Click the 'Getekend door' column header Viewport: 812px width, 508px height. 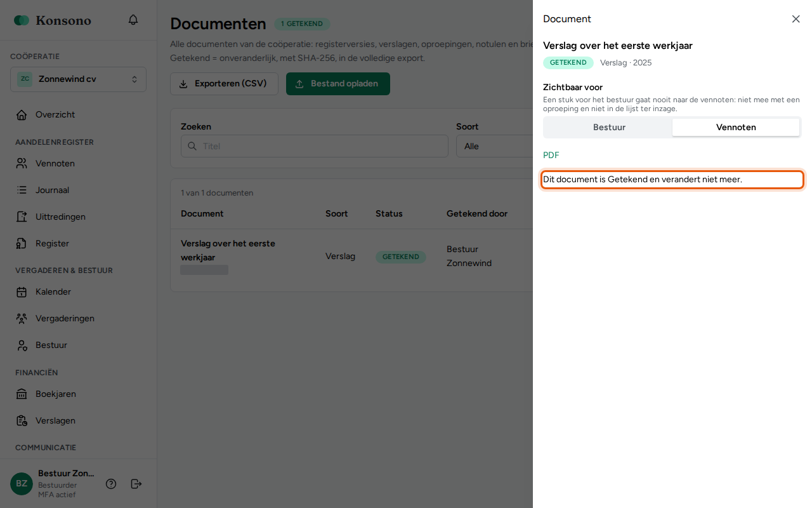(x=477, y=214)
